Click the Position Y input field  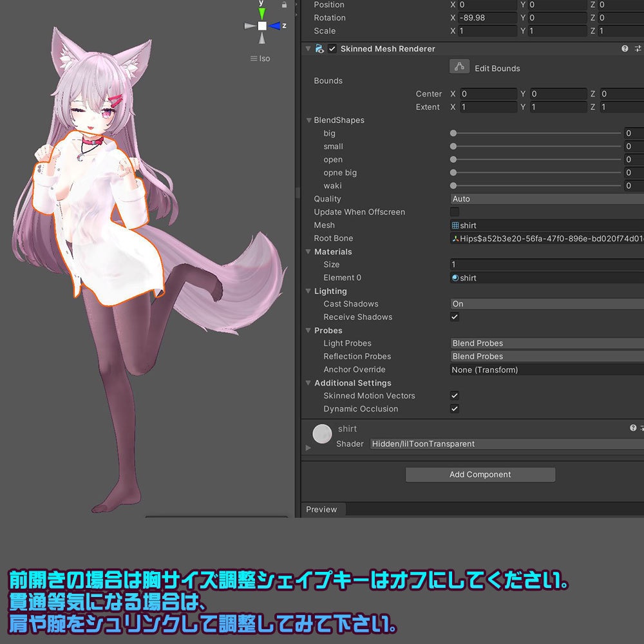[x=557, y=5]
